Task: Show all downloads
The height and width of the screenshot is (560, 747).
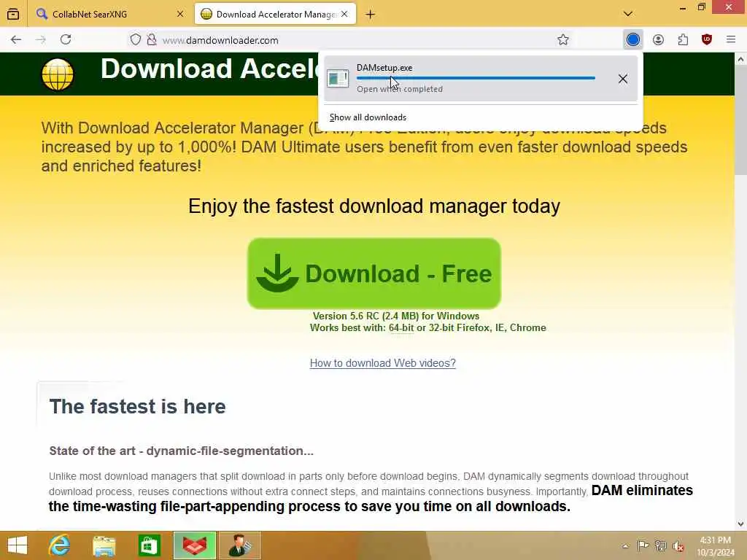Action: coord(368,117)
